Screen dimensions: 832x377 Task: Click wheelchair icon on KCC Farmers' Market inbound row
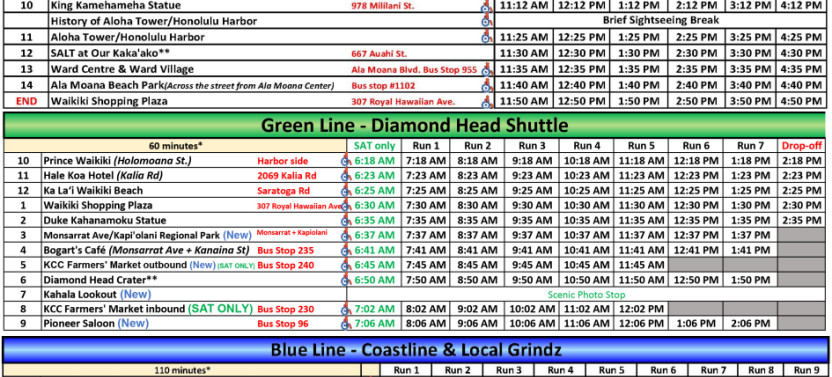click(x=346, y=309)
